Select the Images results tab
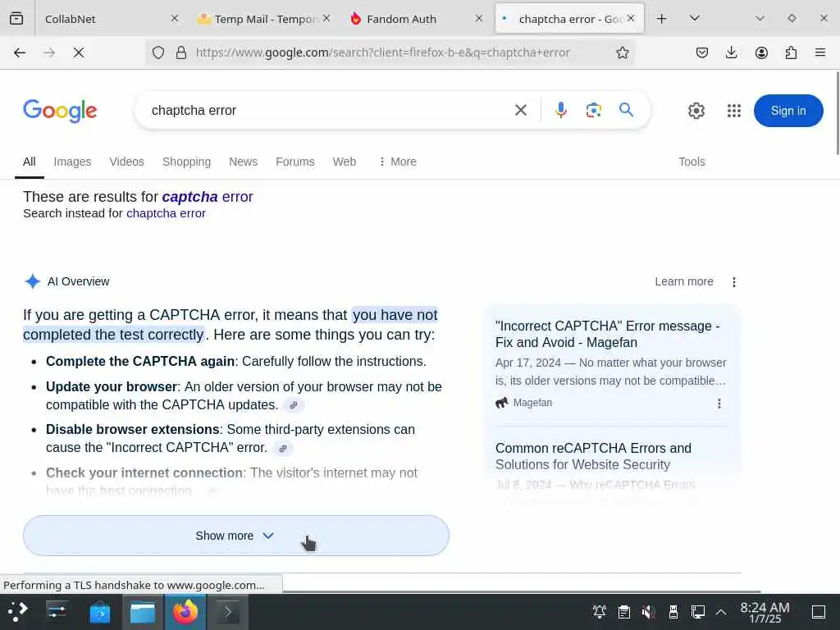Screen dimensions: 840x630 72,162
